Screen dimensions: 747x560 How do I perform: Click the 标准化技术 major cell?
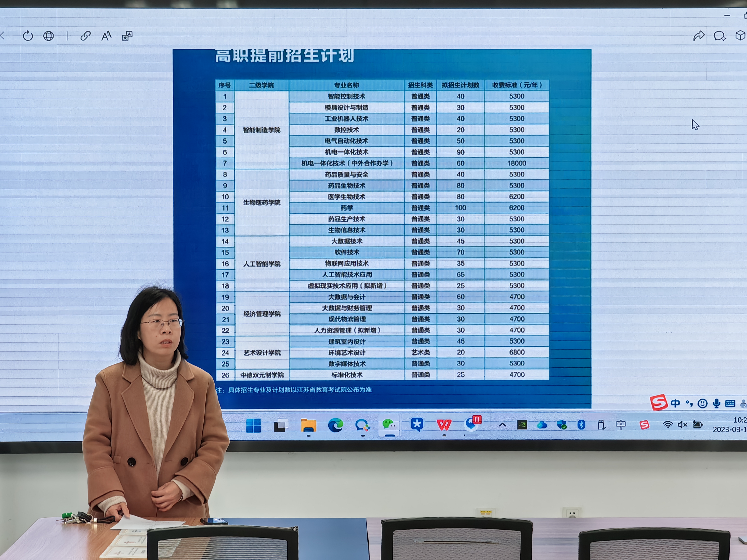pyautogui.click(x=347, y=375)
